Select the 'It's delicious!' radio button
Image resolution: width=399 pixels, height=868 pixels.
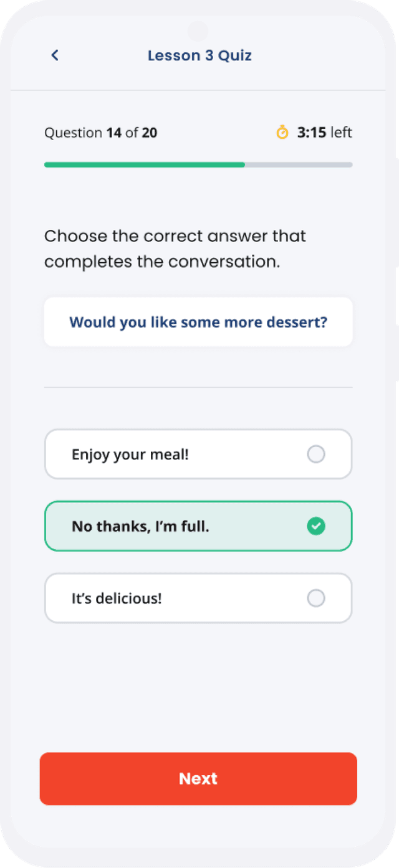(x=316, y=598)
